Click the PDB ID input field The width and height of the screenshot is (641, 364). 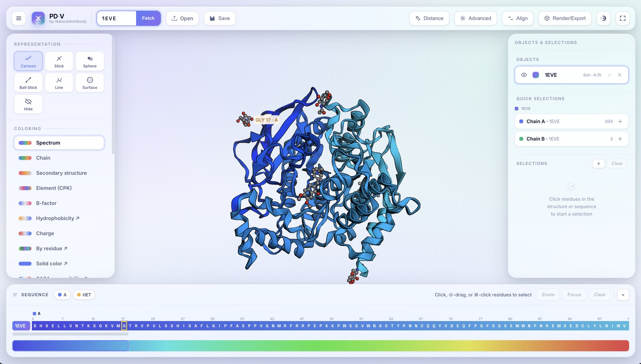117,18
